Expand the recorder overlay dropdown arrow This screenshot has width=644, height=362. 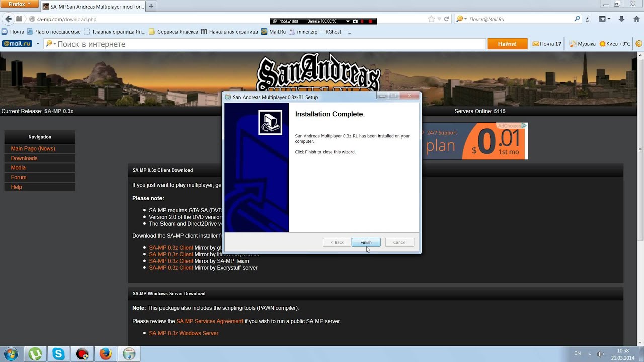(x=348, y=21)
